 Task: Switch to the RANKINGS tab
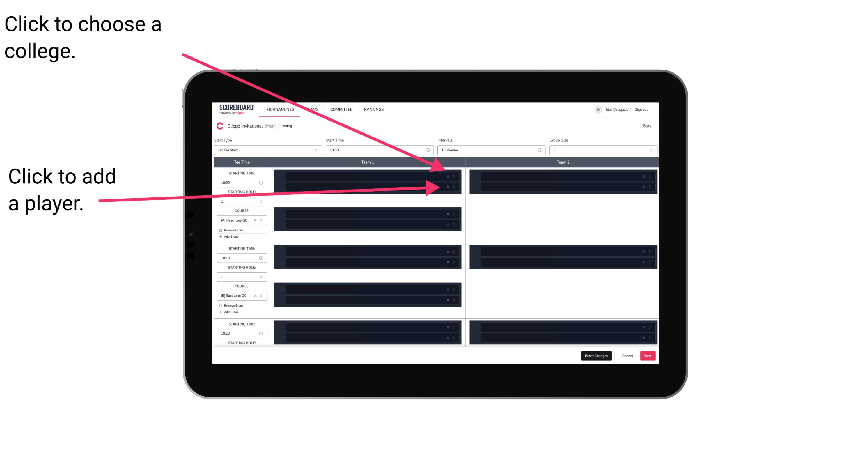[x=374, y=110]
